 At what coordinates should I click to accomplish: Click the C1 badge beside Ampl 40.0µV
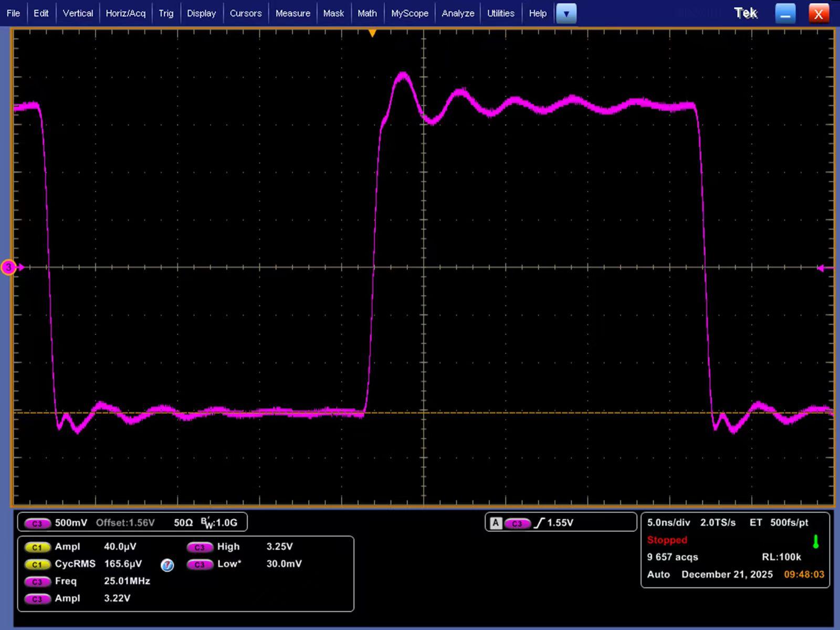coord(37,547)
